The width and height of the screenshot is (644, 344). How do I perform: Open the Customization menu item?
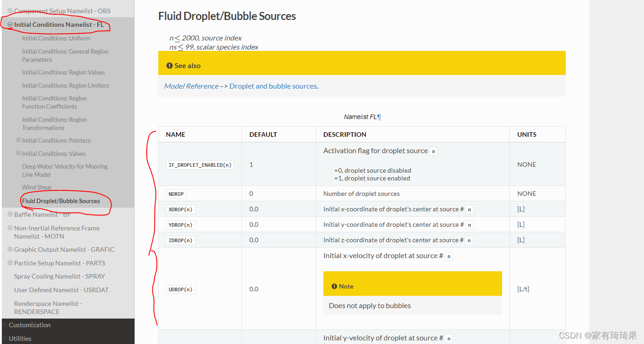[x=30, y=325]
